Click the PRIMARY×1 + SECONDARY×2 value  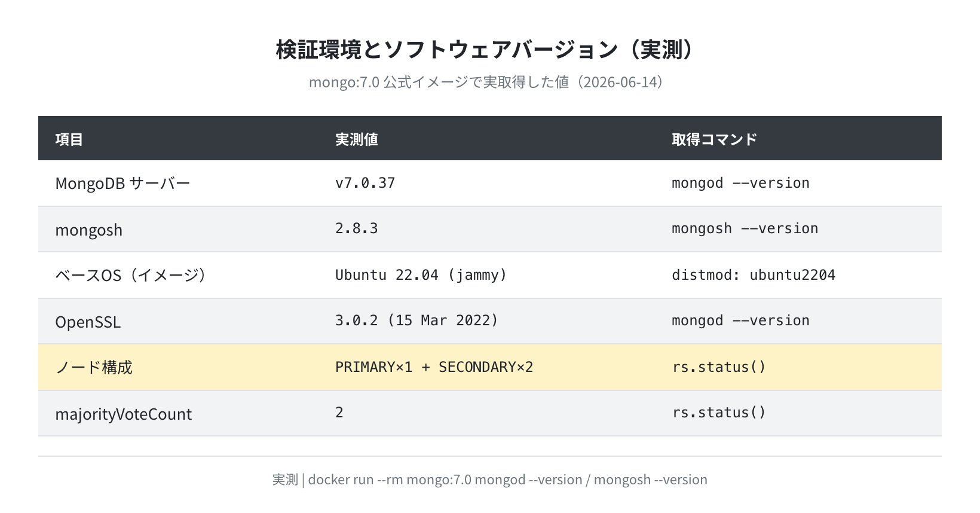point(434,367)
